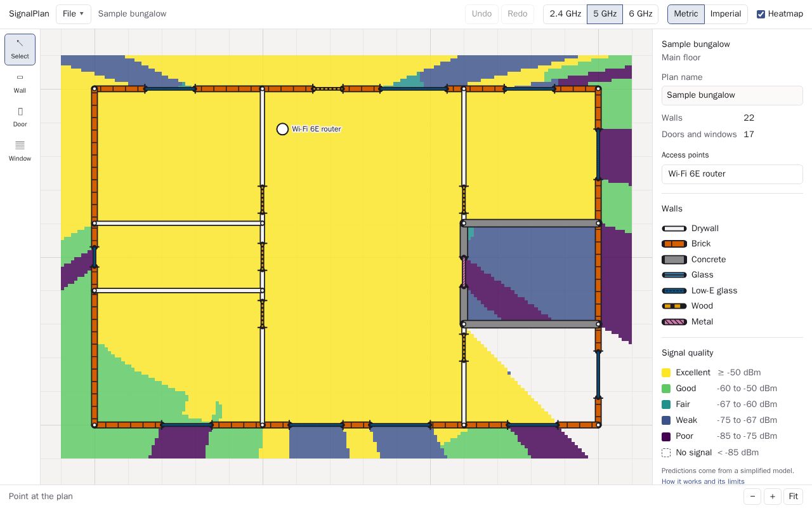This screenshot has height=508, width=812.
Task: Open 'How it works and its limits' link
Action: [703, 481]
